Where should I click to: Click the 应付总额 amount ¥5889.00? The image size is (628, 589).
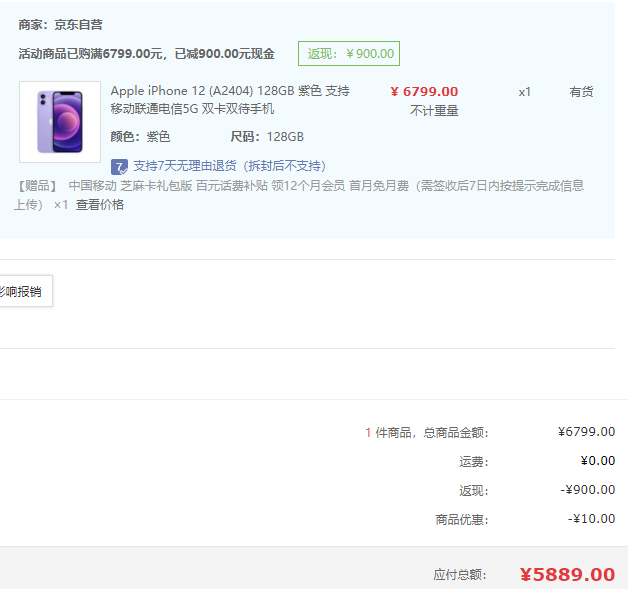click(x=568, y=575)
